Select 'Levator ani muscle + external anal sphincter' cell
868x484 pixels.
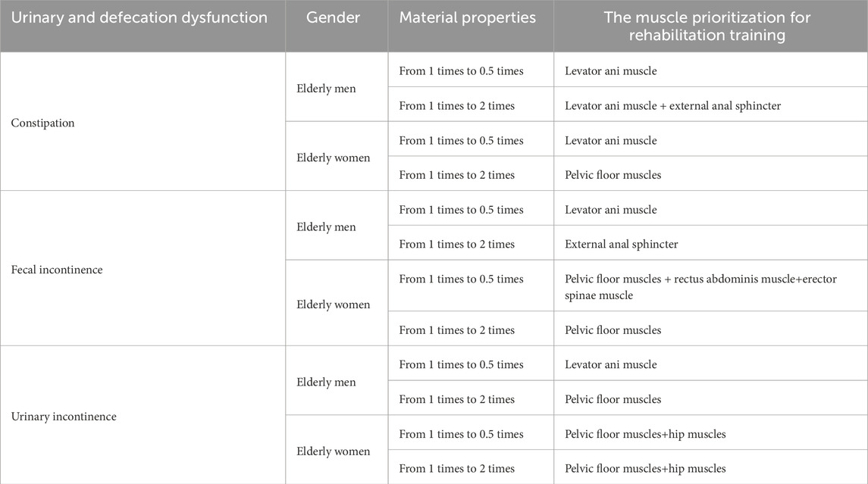(x=672, y=106)
